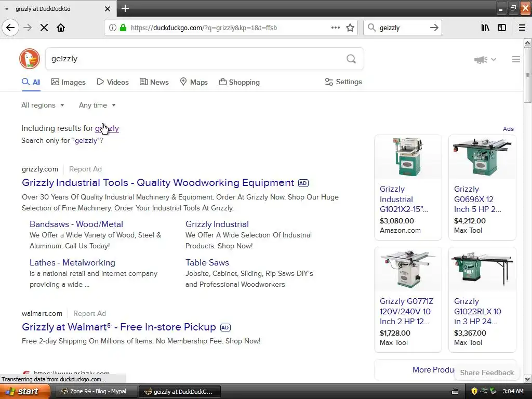This screenshot has width=532, height=399.
Task: Switch to the Images results tab
Action: tap(68, 82)
